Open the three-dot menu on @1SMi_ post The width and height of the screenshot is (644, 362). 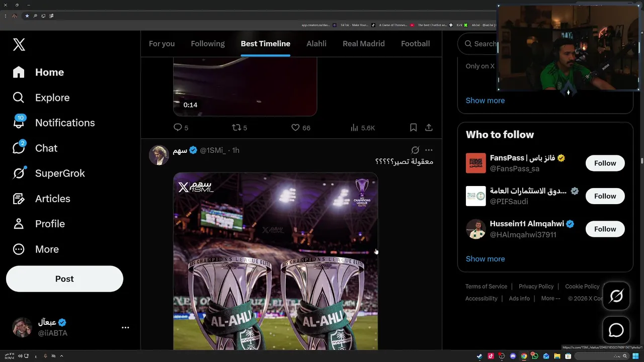429,150
